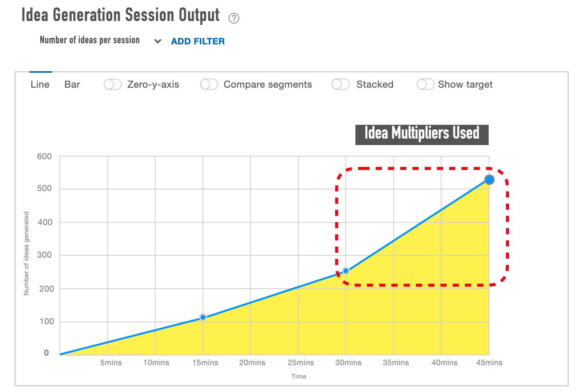Click the 45mins x-axis label
Image resolution: width=576 pixels, height=392 pixels.
(x=489, y=363)
